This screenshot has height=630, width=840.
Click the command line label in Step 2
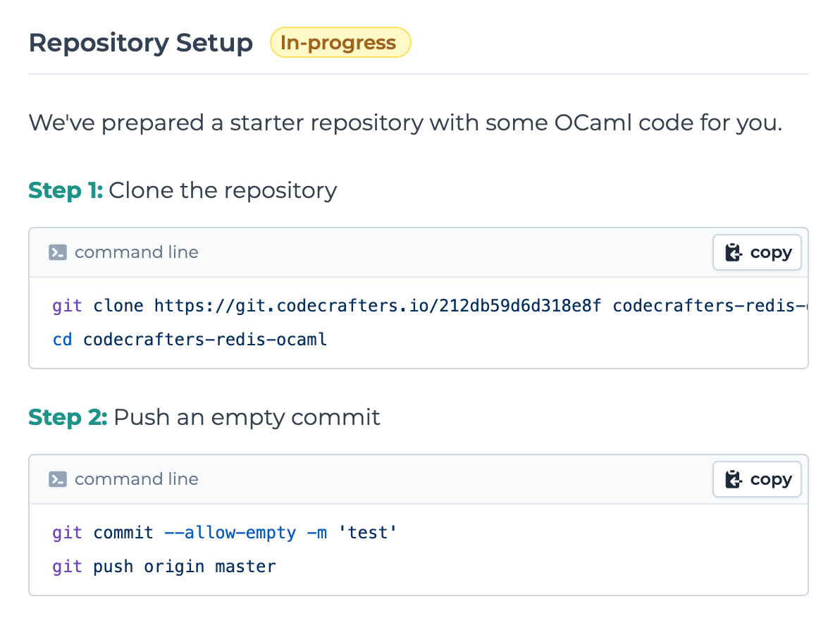[136, 478]
